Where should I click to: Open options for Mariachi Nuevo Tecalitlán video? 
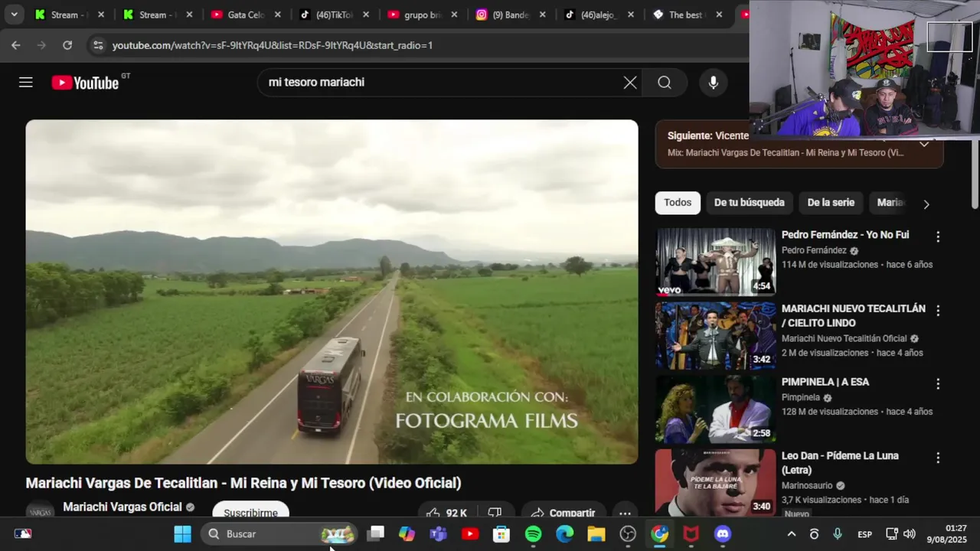click(x=938, y=311)
